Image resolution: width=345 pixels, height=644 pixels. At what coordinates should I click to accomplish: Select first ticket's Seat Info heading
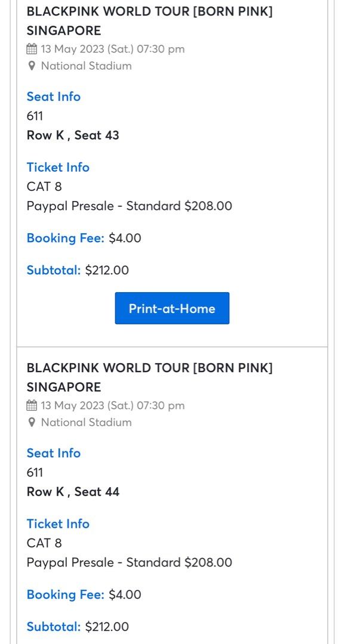click(54, 97)
